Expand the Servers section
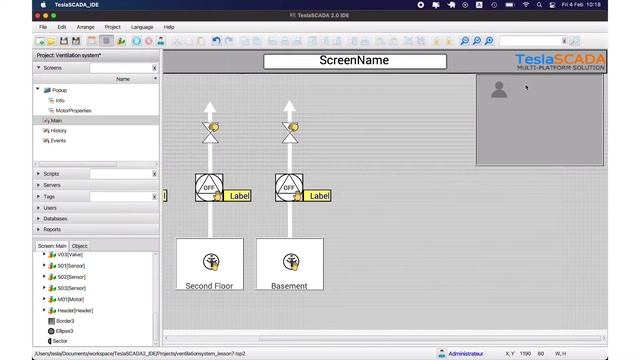The width and height of the screenshot is (640, 360). click(38, 185)
